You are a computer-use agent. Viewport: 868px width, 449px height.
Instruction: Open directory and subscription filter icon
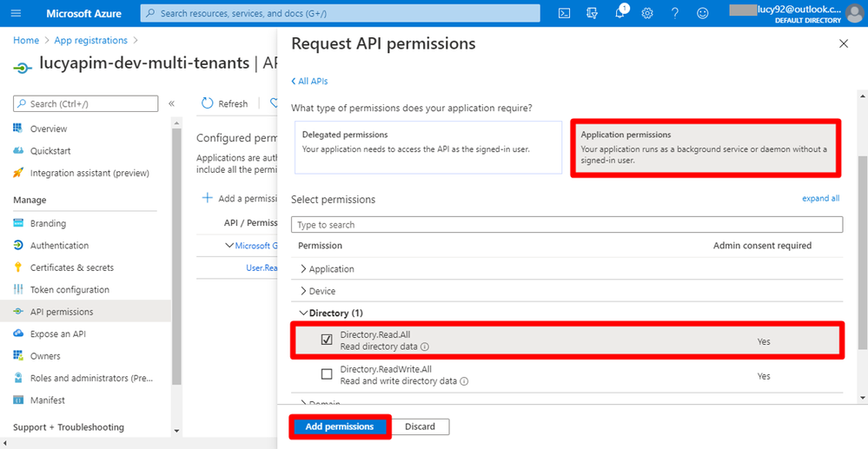tap(593, 13)
